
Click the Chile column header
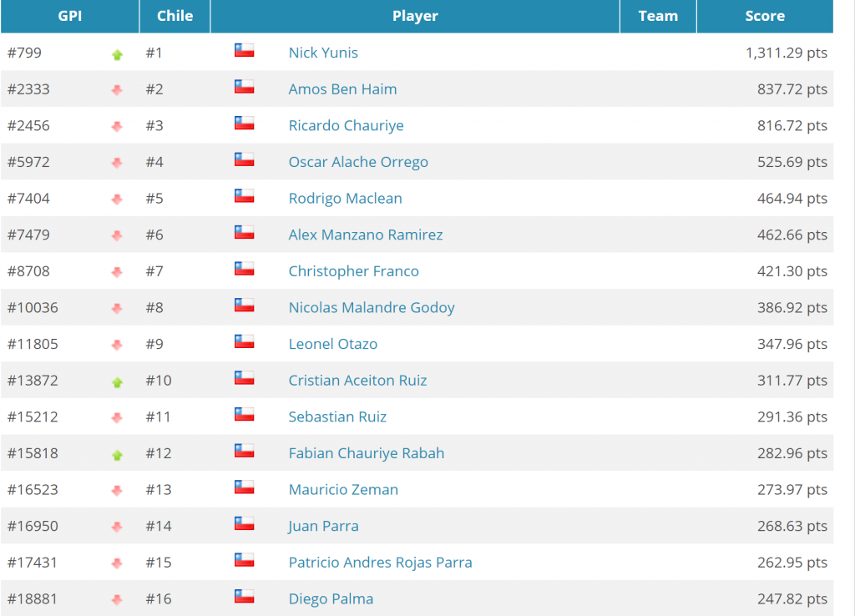(175, 17)
